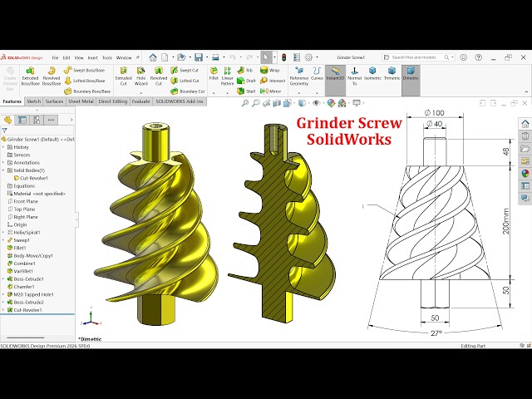Open the Insert menu
Viewport: 532px width, 399px height.
[x=92, y=57]
